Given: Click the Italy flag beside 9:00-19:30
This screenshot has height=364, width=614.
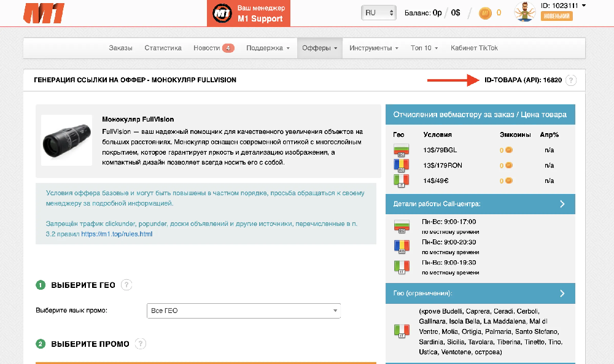Looking at the screenshot, I should (x=402, y=268).
